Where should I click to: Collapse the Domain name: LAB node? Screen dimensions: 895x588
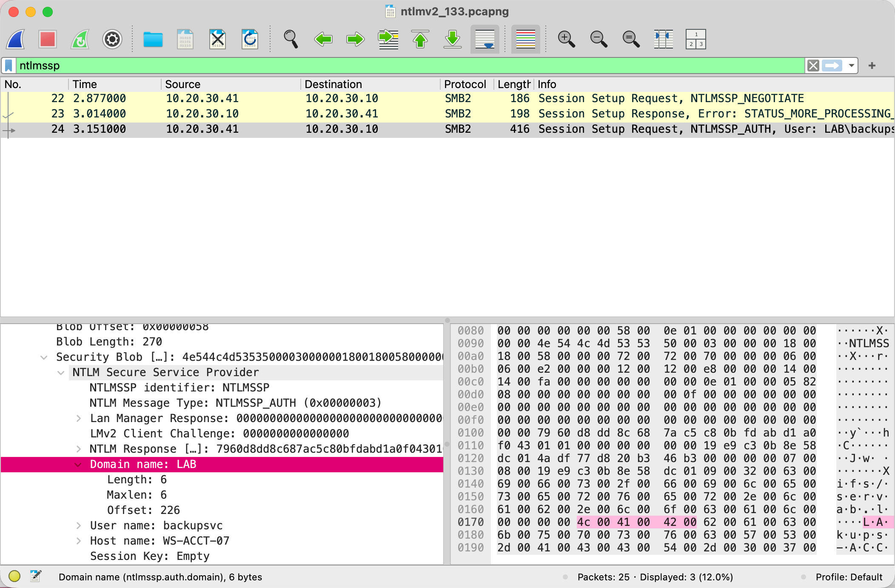(78, 465)
